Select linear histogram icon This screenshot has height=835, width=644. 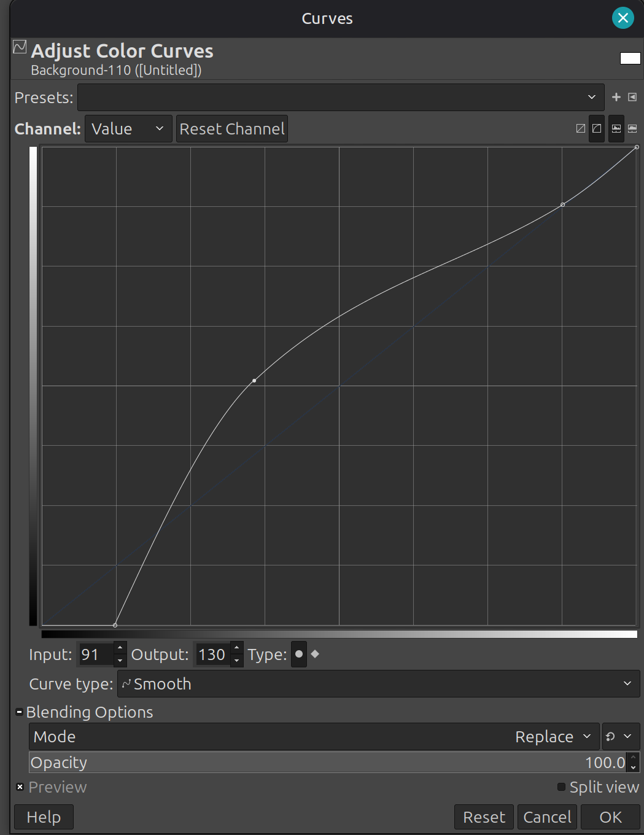[616, 129]
